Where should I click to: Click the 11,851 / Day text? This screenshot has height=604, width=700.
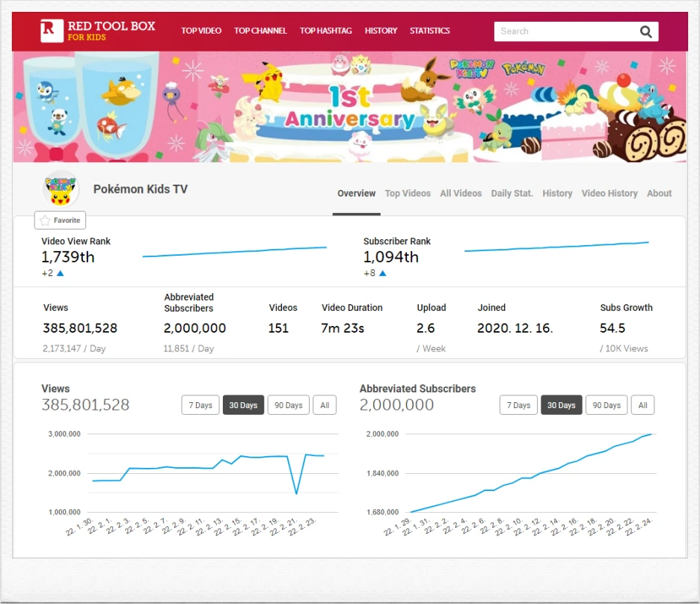coord(188,348)
